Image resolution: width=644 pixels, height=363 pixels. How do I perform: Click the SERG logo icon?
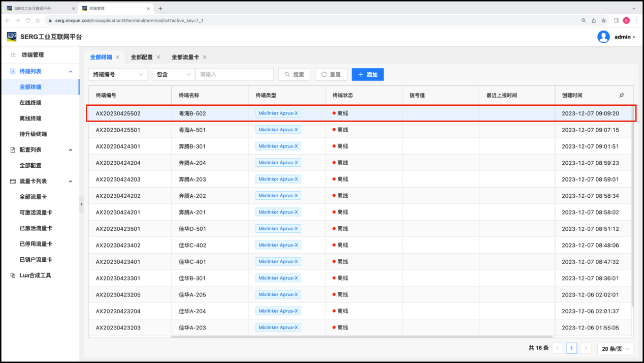pyautogui.click(x=11, y=37)
